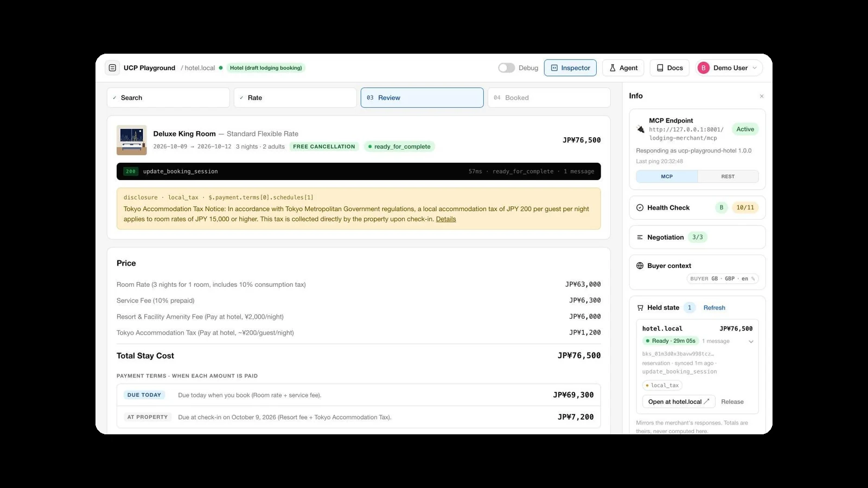Click the MCP Endpoint plug icon

click(641, 129)
